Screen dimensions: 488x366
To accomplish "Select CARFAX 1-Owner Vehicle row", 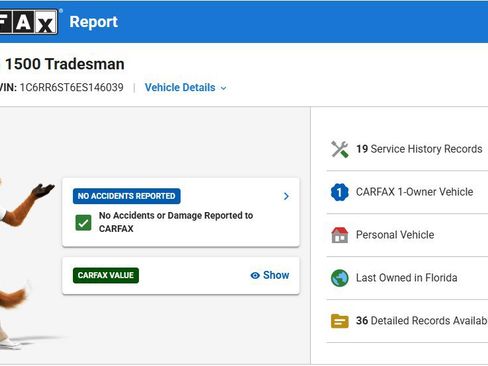I will click(x=407, y=192).
